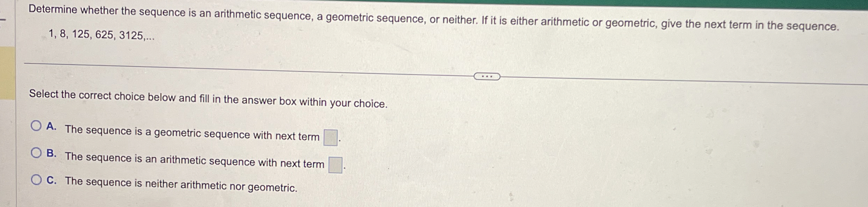Select radio button C for neither option

point(36,179)
